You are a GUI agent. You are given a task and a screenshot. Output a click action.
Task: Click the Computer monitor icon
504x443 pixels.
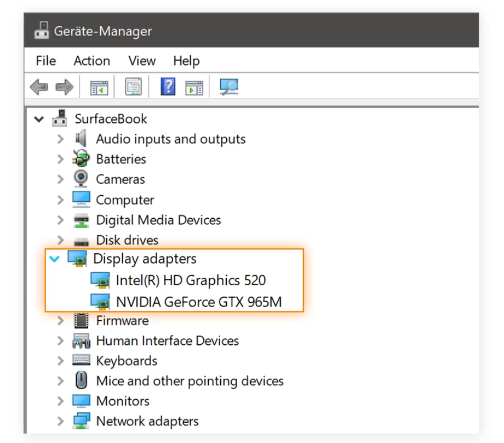(81, 200)
